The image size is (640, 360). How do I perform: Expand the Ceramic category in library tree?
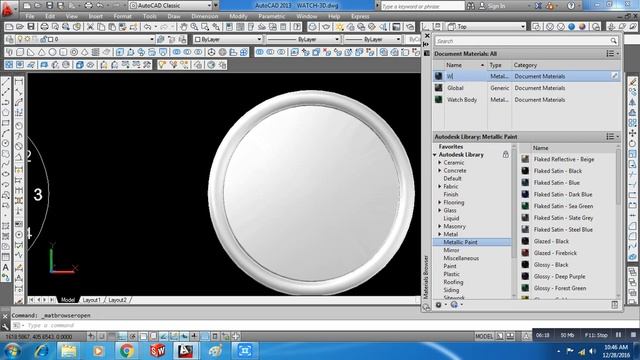[440, 162]
